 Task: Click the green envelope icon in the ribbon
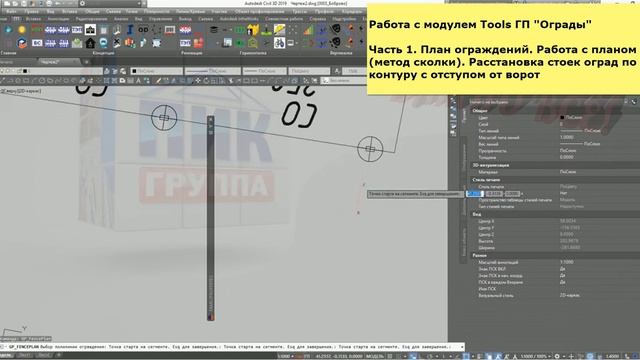coord(77,43)
